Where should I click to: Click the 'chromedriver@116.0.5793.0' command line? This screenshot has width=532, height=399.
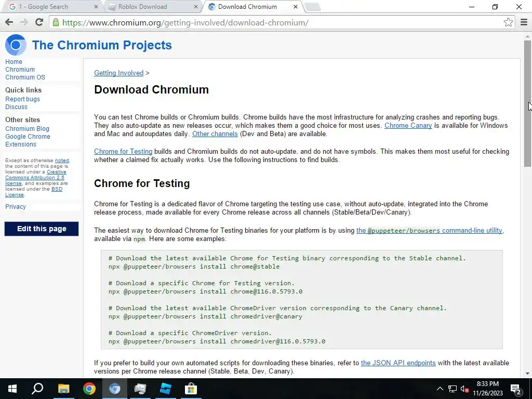point(217,341)
